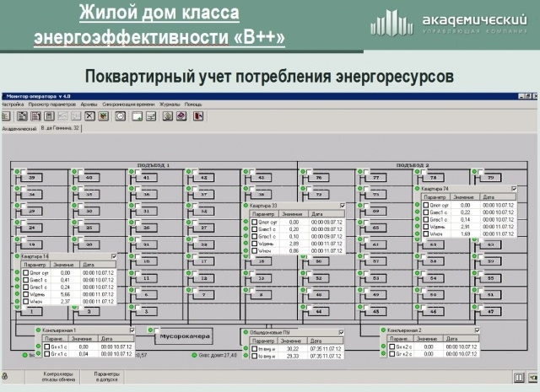Collapse Консьержная 1 panel via title checkbox
The height and width of the screenshot is (392, 540).
coord(132,330)
